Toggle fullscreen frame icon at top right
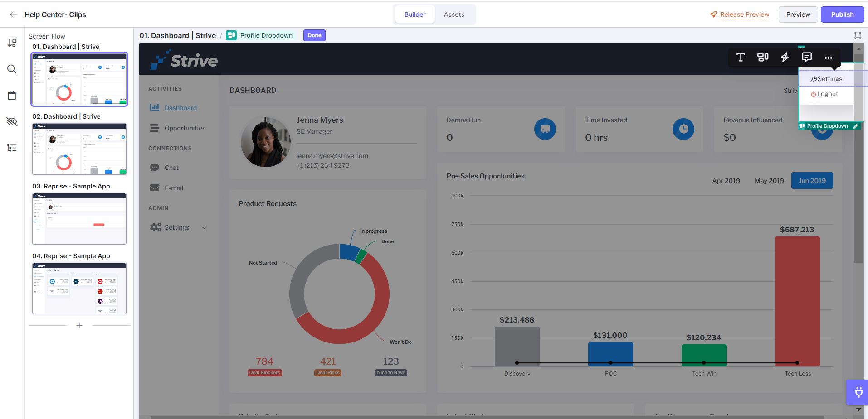868x419 pixels. coord(858,35)
